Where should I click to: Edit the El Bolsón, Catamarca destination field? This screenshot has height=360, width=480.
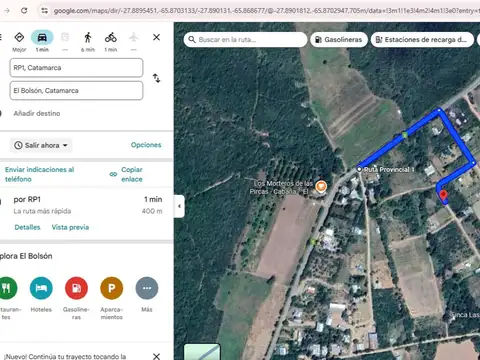(76, 90)
